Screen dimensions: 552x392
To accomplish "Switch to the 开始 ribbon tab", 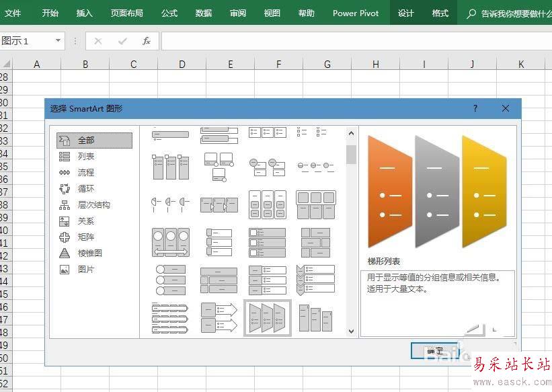I will (50, 13).
